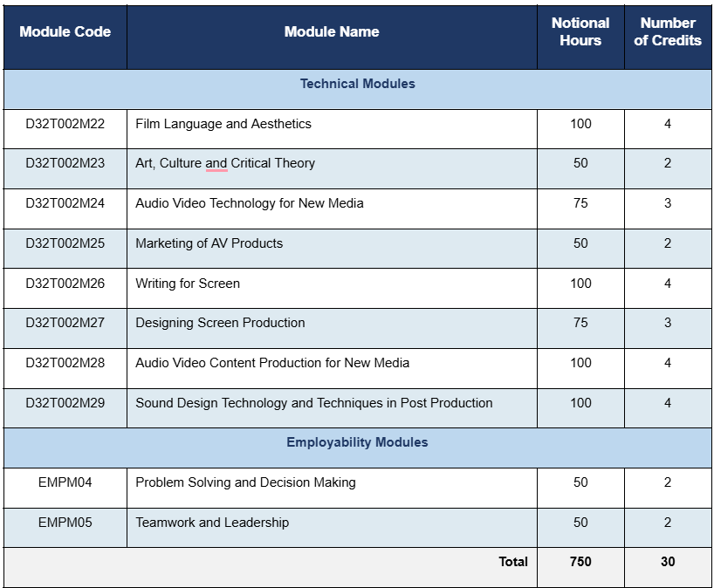Select the Film Language and Aesthetics cell
Screen dimensions: 714x588
(223, 124)
